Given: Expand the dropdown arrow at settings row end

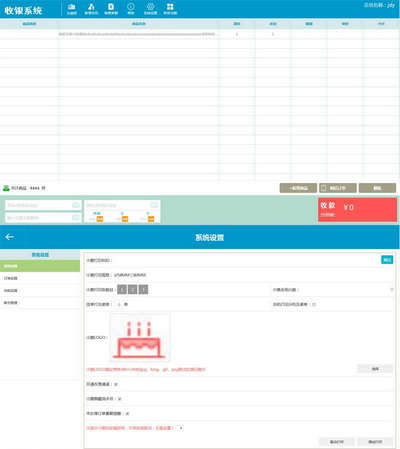Looking at the screenshot, I should pyautogui.click(x=392, y=290).
